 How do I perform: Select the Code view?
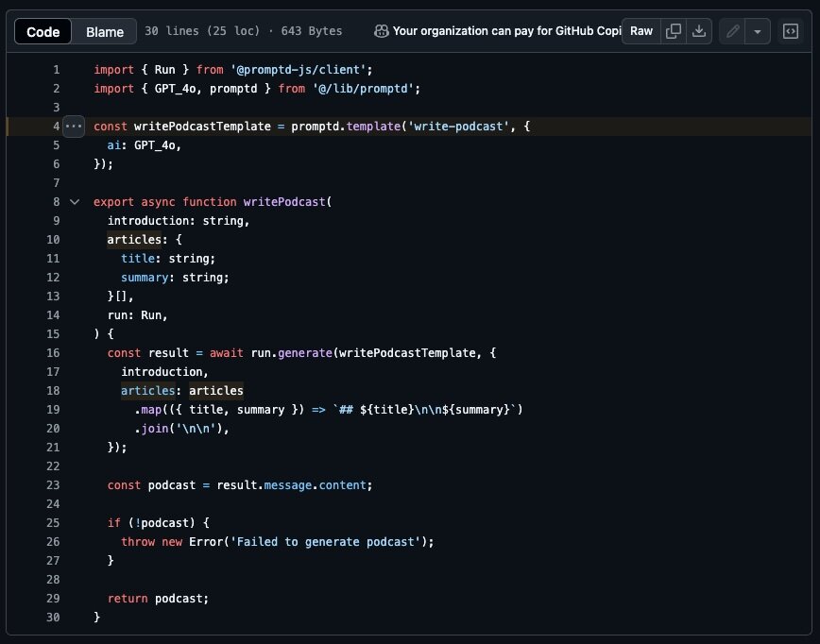[43, 31]
